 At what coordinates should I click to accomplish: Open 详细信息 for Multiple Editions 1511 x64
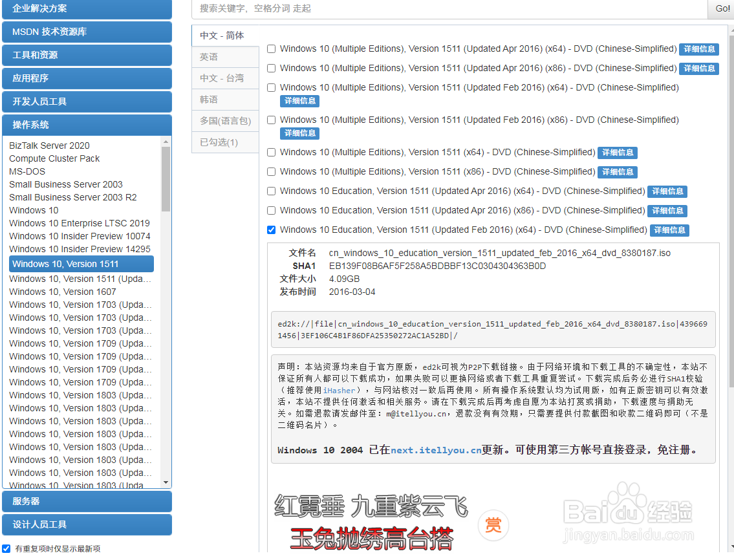coord(618,153)
